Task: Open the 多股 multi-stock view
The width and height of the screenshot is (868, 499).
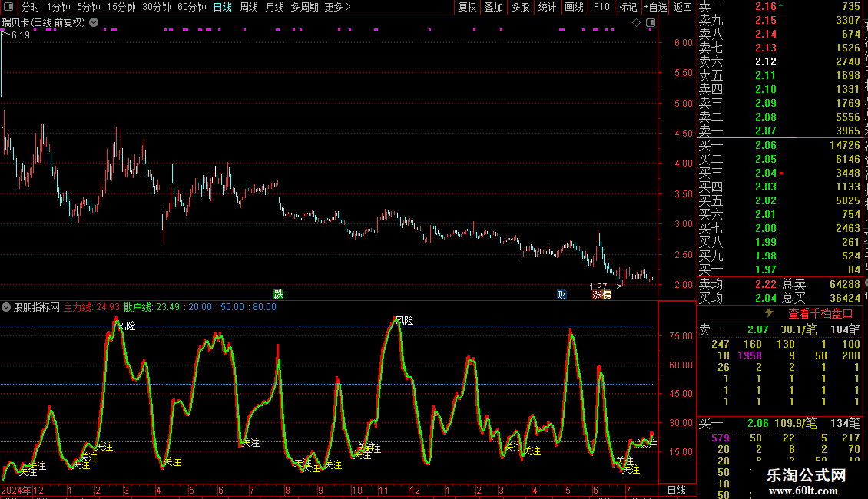Action: (520, 7)
